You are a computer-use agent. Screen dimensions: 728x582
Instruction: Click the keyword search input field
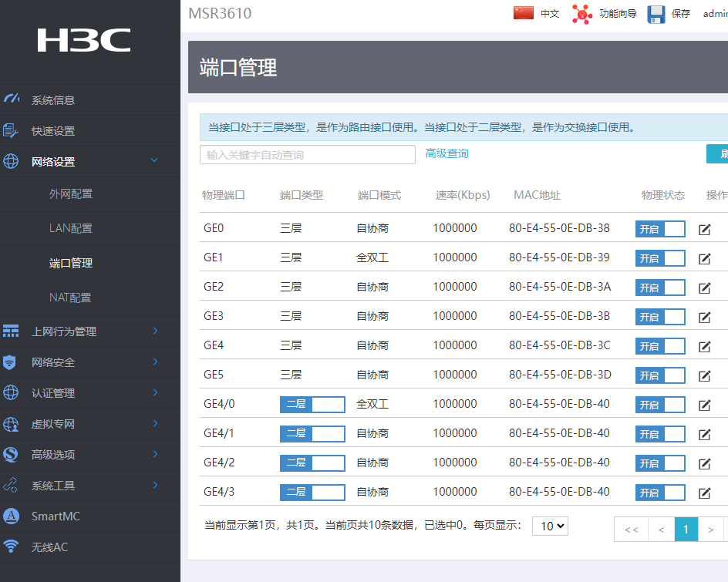point(308,154)
